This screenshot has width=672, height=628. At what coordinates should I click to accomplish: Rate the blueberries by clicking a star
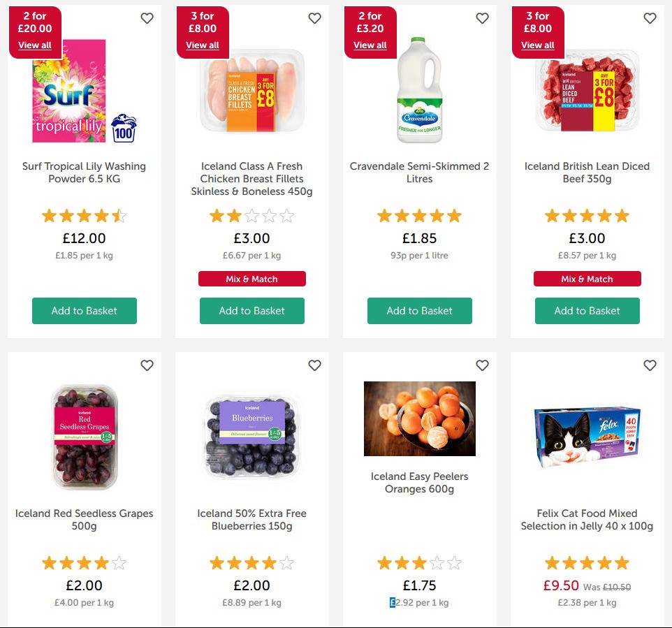click(251, 562)
